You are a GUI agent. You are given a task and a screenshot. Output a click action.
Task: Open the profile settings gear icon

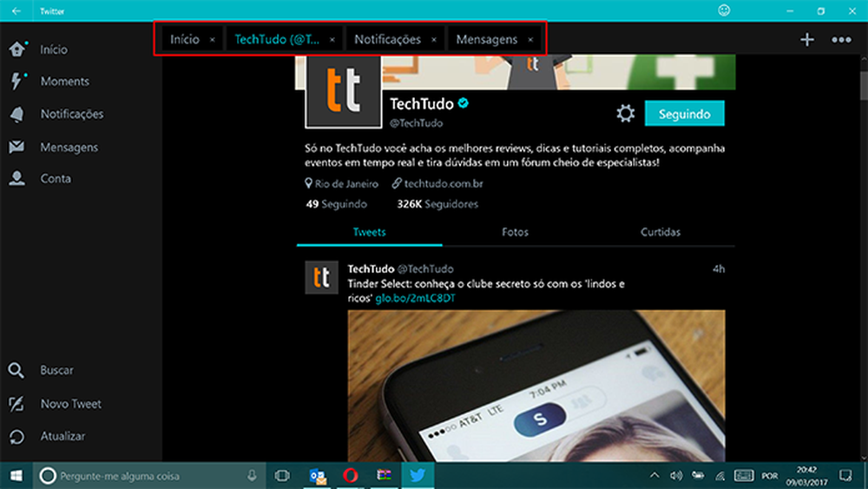(x=626, y=114)
